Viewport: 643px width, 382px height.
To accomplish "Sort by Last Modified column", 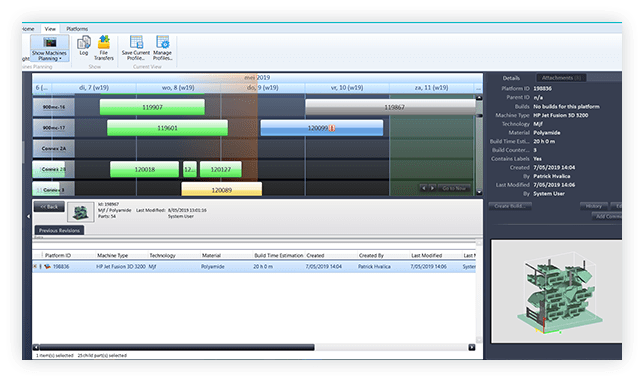I will click(x=426, y=255).
